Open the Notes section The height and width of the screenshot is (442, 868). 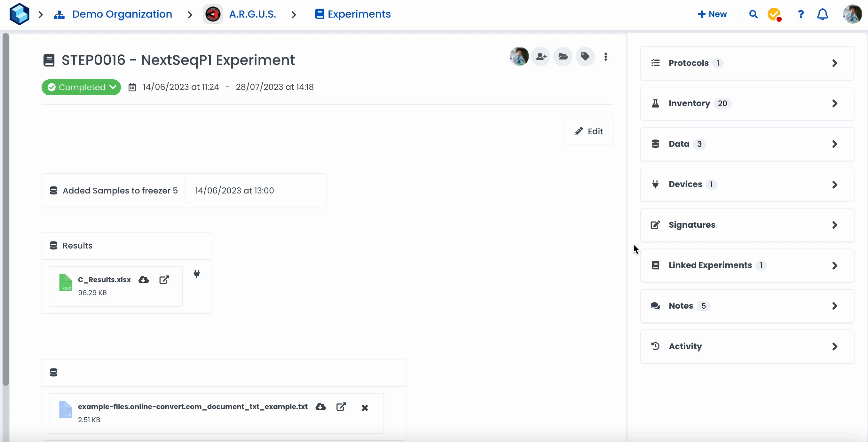coord(747,306)
